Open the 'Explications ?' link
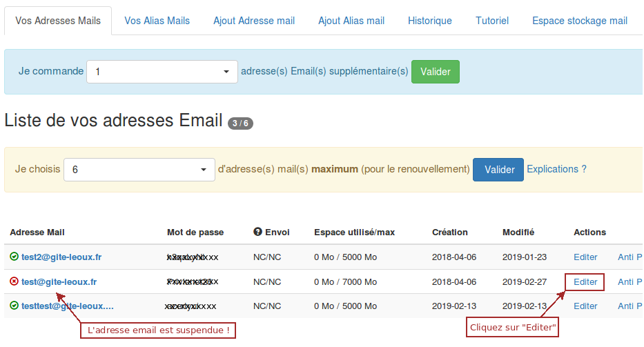 point(556,169)
